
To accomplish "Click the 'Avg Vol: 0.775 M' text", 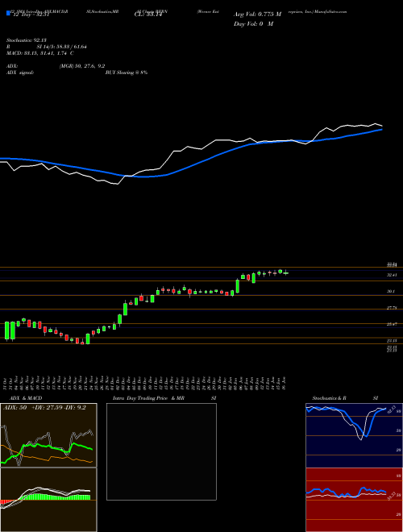I will [x=257, y=15].
